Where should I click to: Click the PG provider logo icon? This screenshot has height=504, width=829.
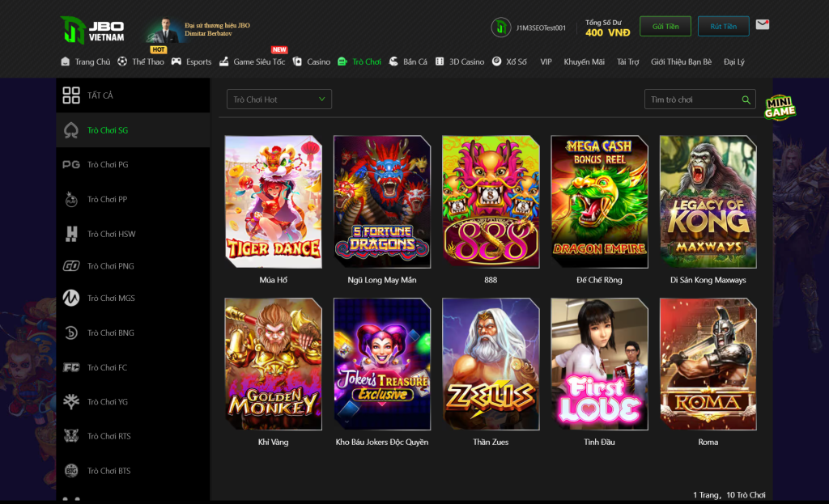[71, 165]
